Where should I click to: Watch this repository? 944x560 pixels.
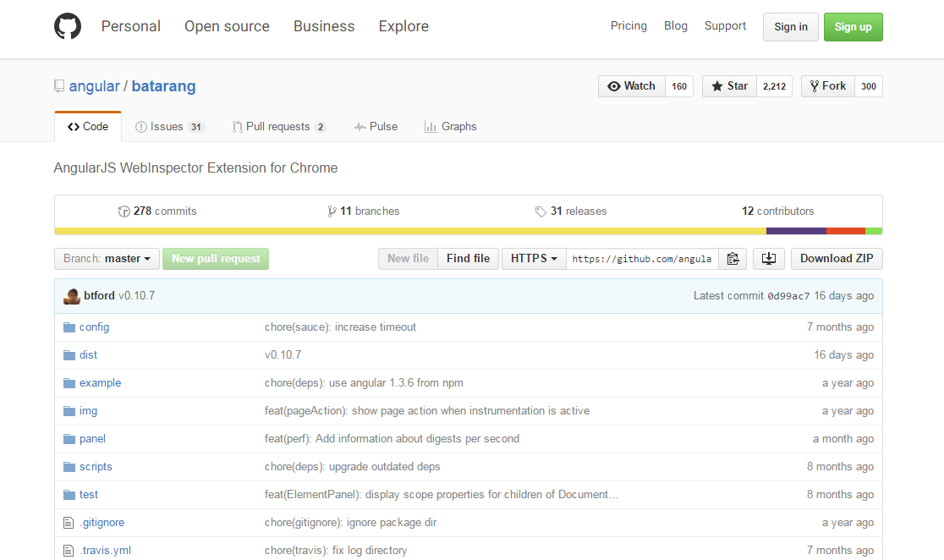(x=631, y=85)
